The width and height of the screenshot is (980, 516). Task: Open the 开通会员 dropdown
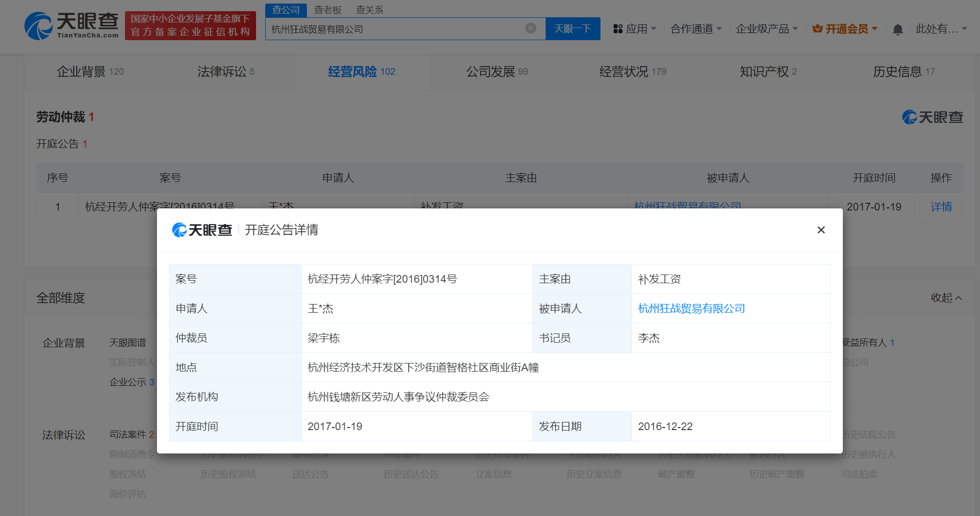tap(845, 29)
